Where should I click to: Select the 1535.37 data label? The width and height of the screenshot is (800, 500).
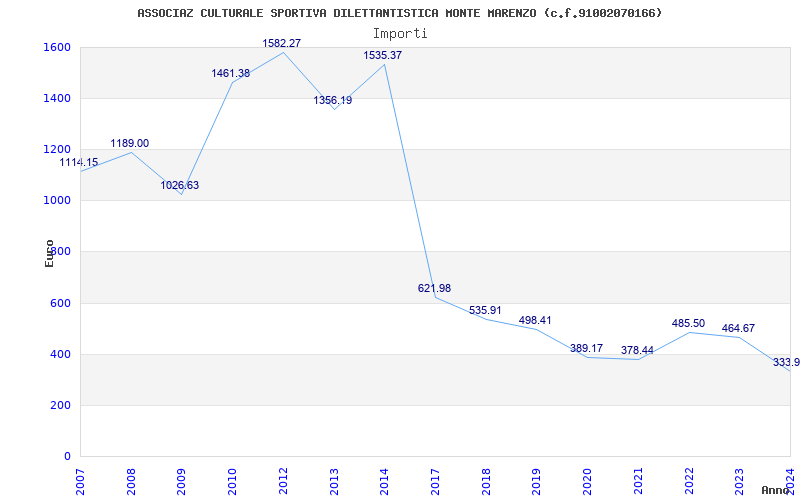pyautogui.click(x=383, y=55)
